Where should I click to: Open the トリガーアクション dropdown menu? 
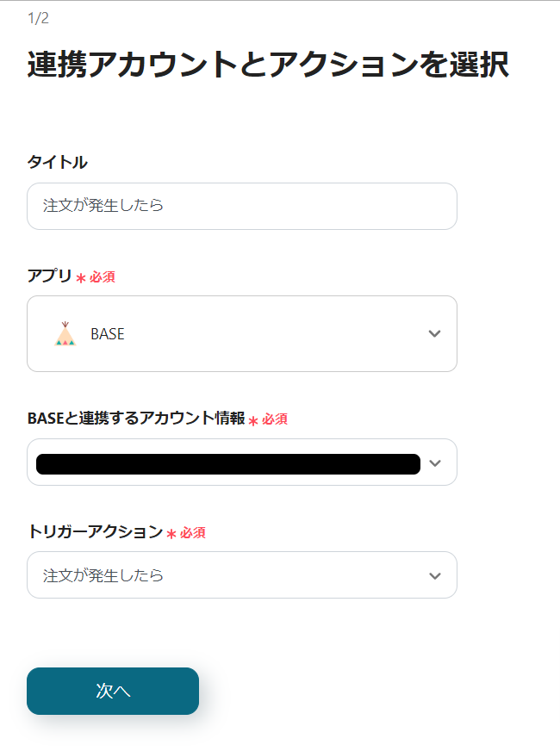(x=241, y=575)
